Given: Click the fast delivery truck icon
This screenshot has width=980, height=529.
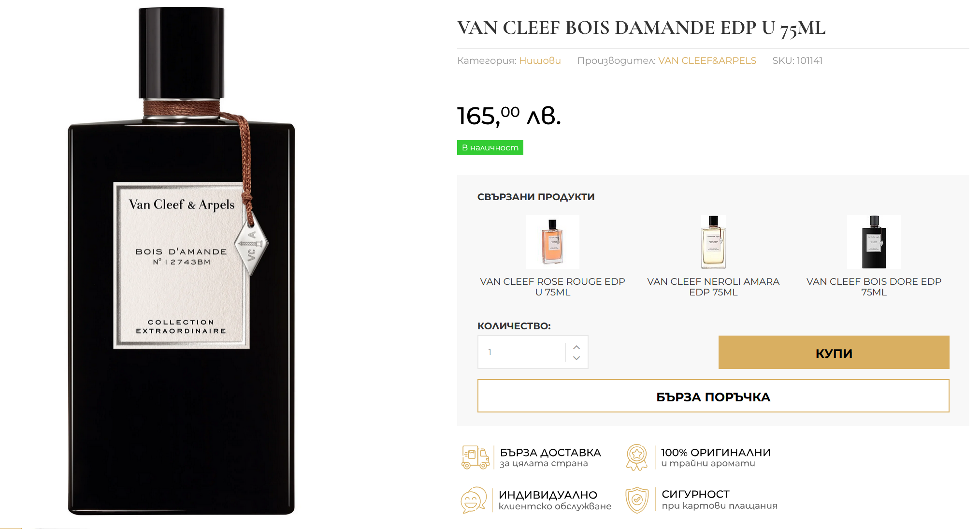Looking at the screenshot, I should tap(475, 457).
